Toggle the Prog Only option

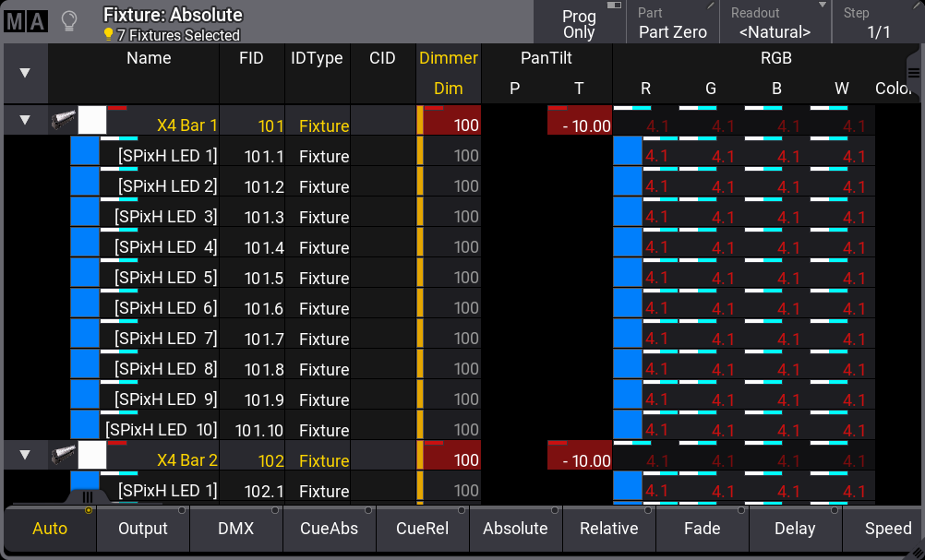coord(579,23)
